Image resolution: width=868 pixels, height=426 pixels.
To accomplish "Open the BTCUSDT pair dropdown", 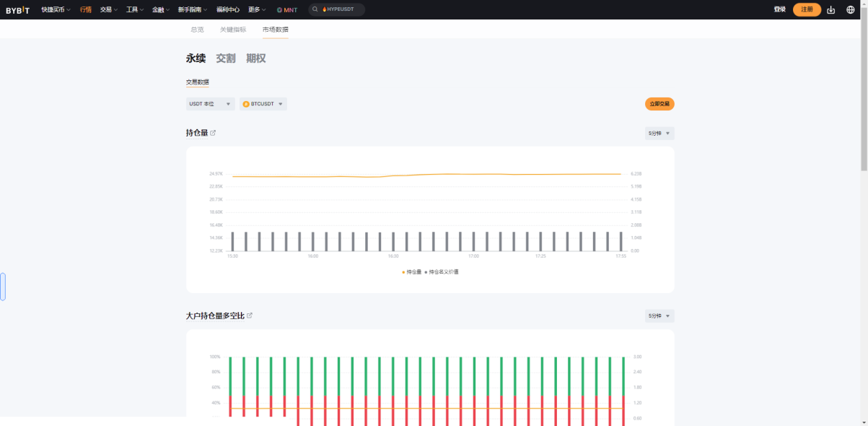I will tap(263, 104).
